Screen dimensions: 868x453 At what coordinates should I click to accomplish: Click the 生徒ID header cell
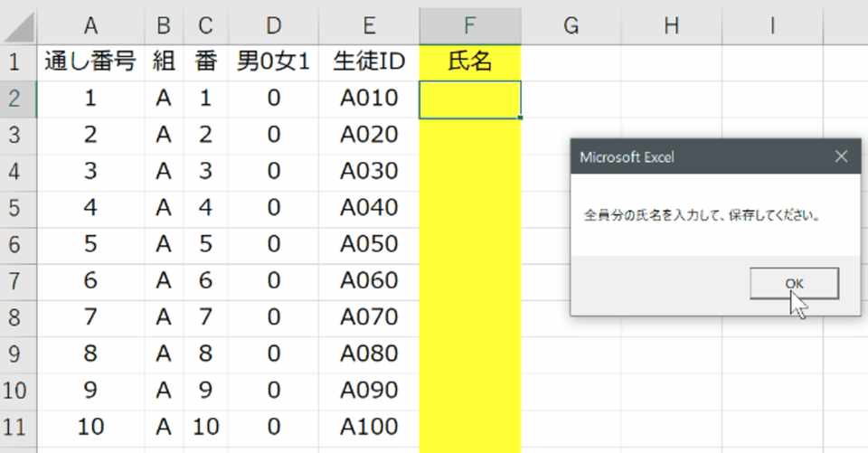coord(369,62)
